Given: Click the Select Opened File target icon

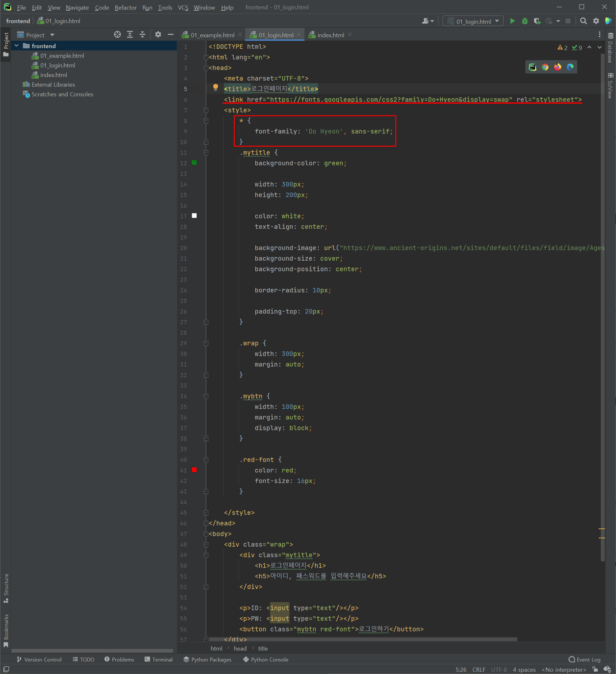Looking at the screenshot, I should point(117,35).
